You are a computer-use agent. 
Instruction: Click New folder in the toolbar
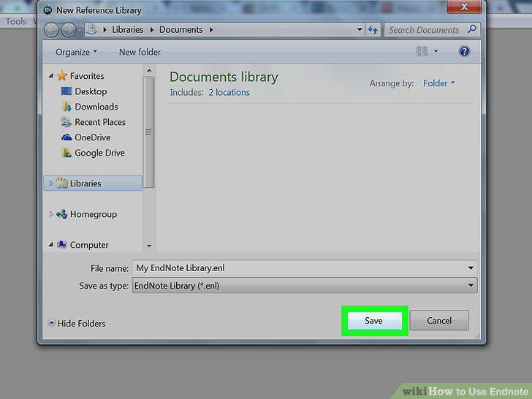pos(140,52)
